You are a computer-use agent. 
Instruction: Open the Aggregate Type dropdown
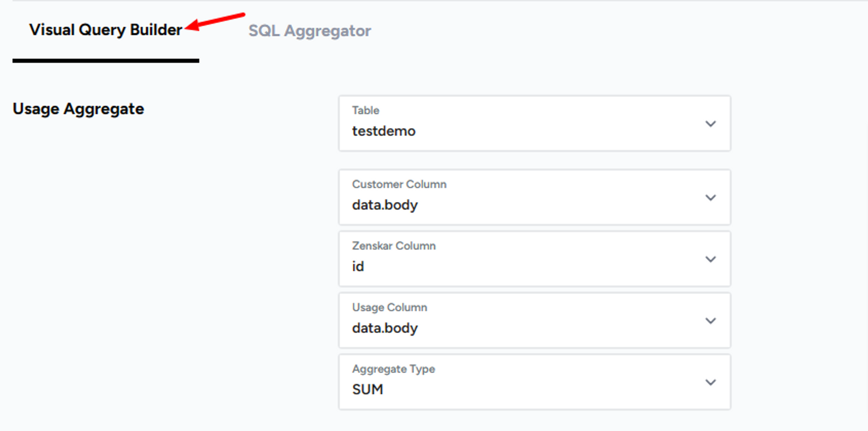click(x=535, y=382)
